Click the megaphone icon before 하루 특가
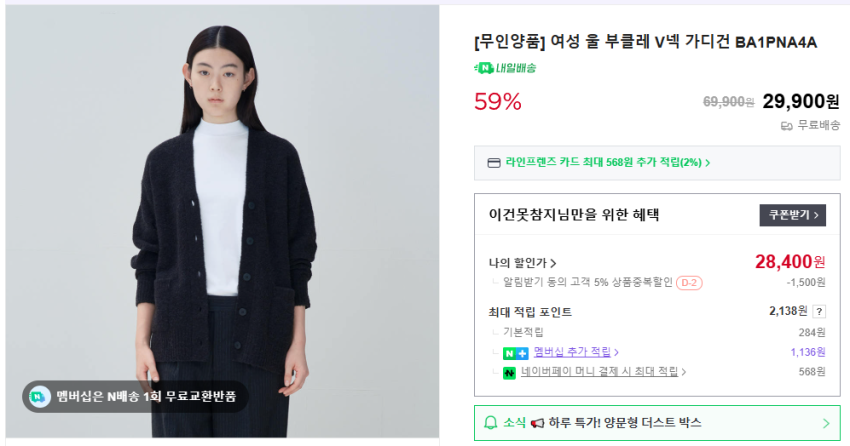This screenshot has height=446, width=850. coord(537,423)
